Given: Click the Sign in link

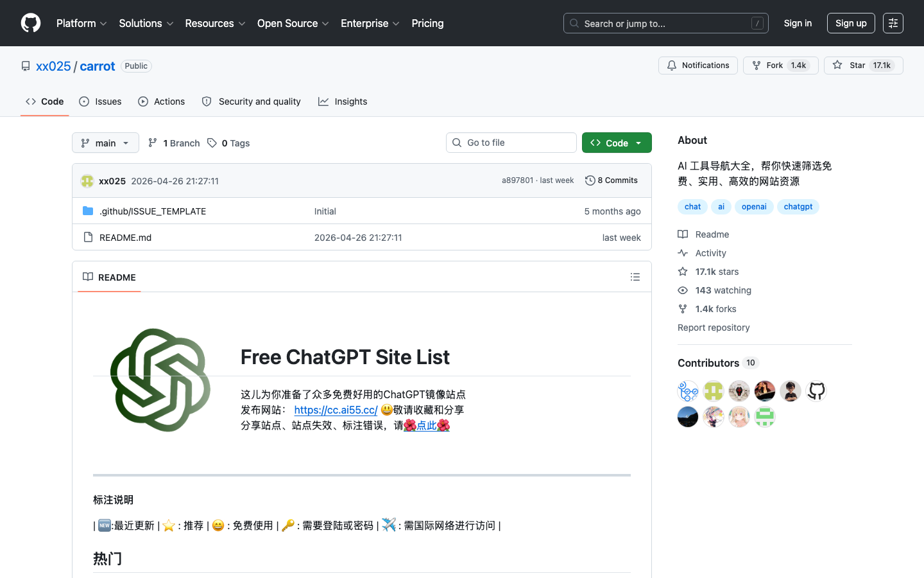Looking at the screenshot, I should 798,23.
